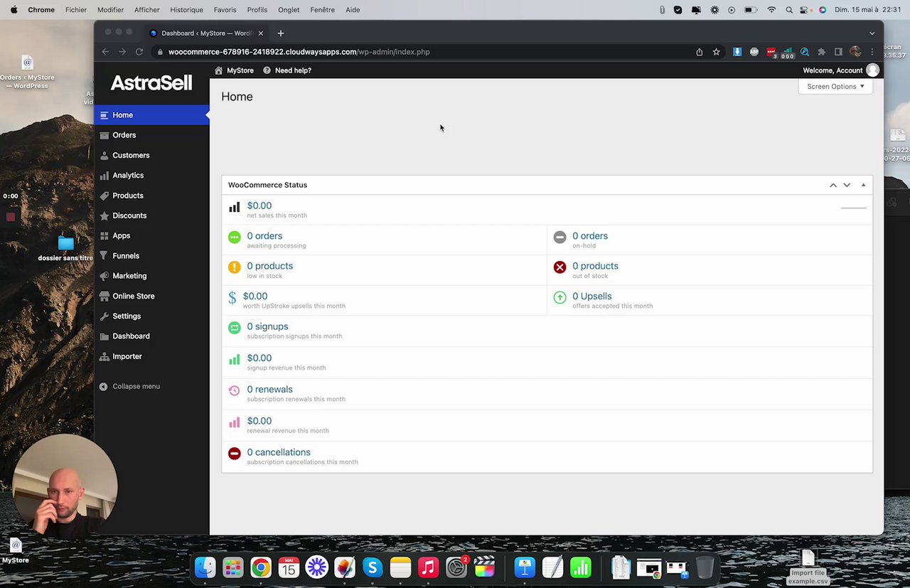Open 0 orders awaiting processing

tap(264, 236)
